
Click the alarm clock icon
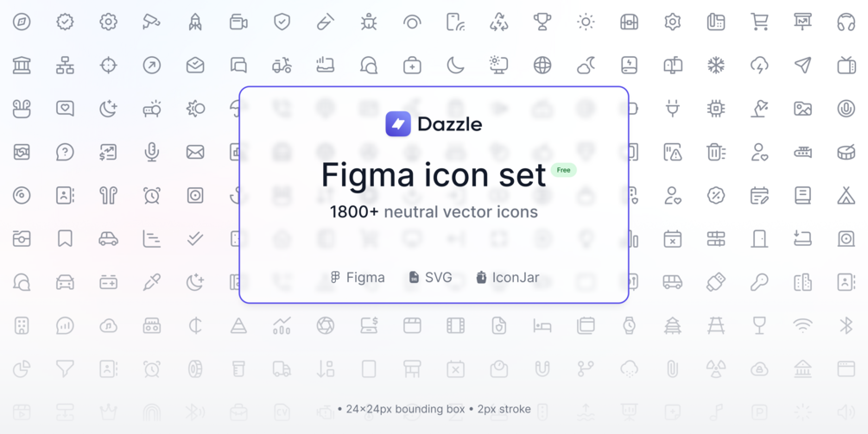[x=152, y=195]
